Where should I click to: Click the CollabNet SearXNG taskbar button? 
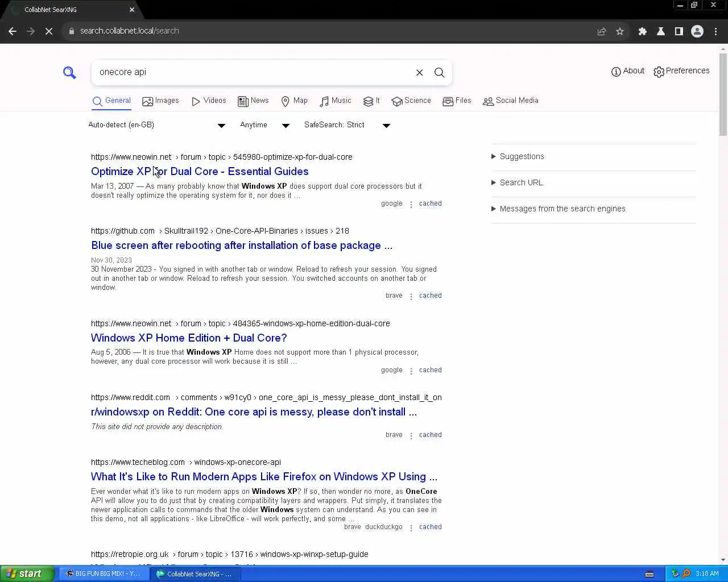tap(195, 573)
